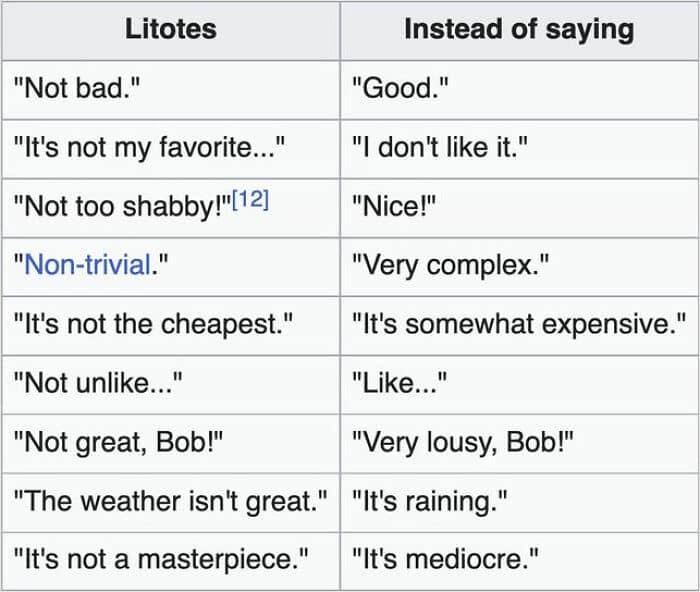Select the "It's not my favorite..." cell
The height and width of the screenshot is (592, 700).
150,148
